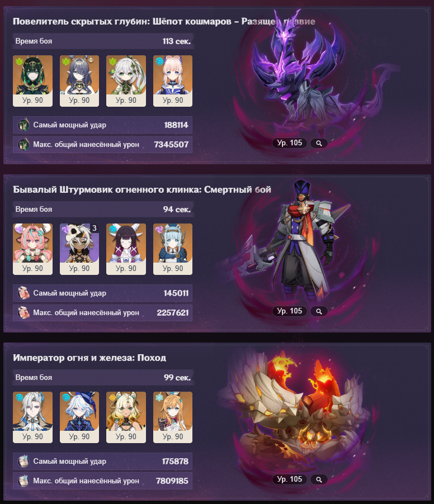Click the 113 сек. battle time row
434x504 pixels.
click(103, 41)
